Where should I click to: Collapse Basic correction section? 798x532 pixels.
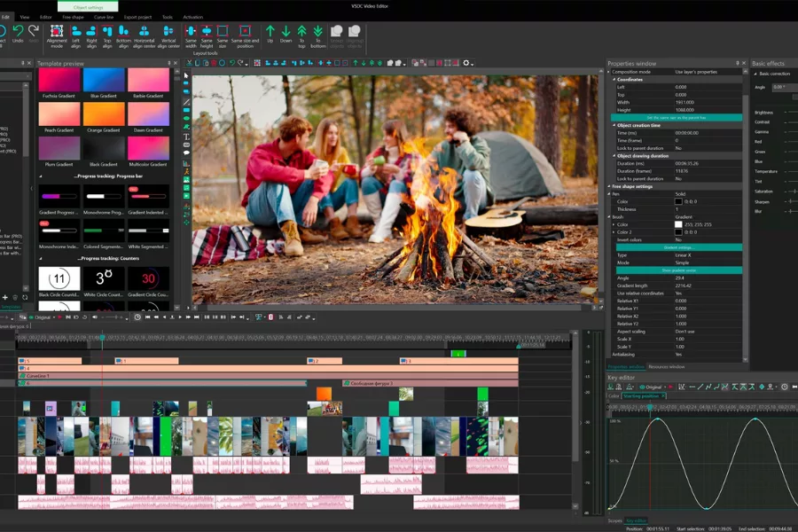tap(755, 74)
